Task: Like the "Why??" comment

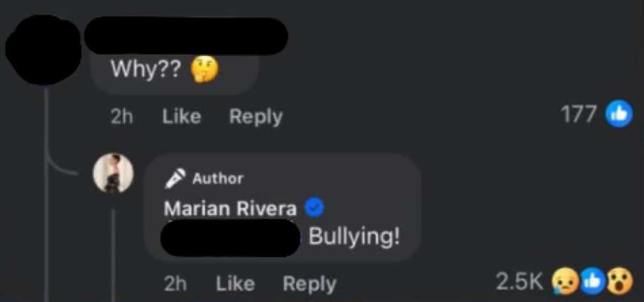Action: click(182, 117)
